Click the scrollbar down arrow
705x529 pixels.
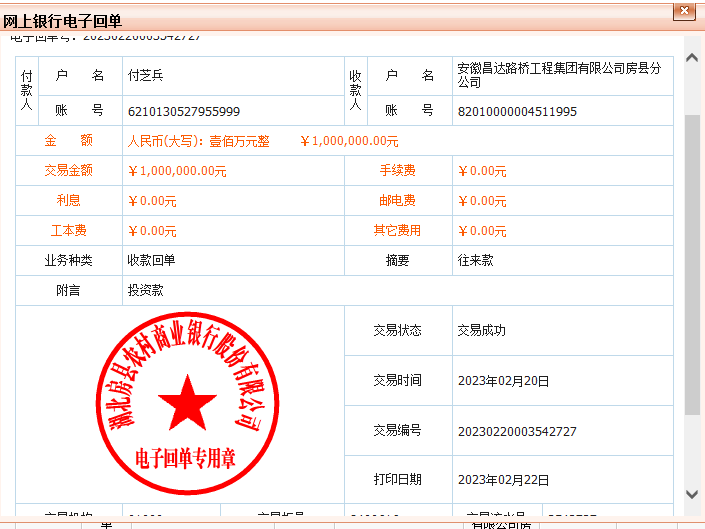(692, 494)
